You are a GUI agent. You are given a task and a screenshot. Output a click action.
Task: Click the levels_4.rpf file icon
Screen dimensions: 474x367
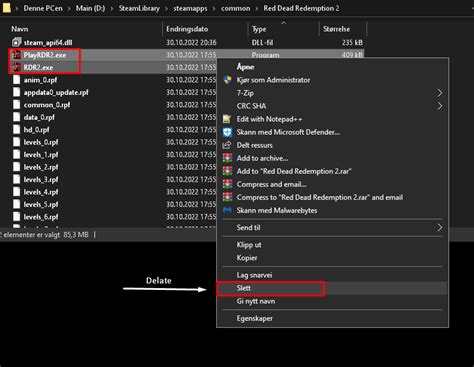16,192
